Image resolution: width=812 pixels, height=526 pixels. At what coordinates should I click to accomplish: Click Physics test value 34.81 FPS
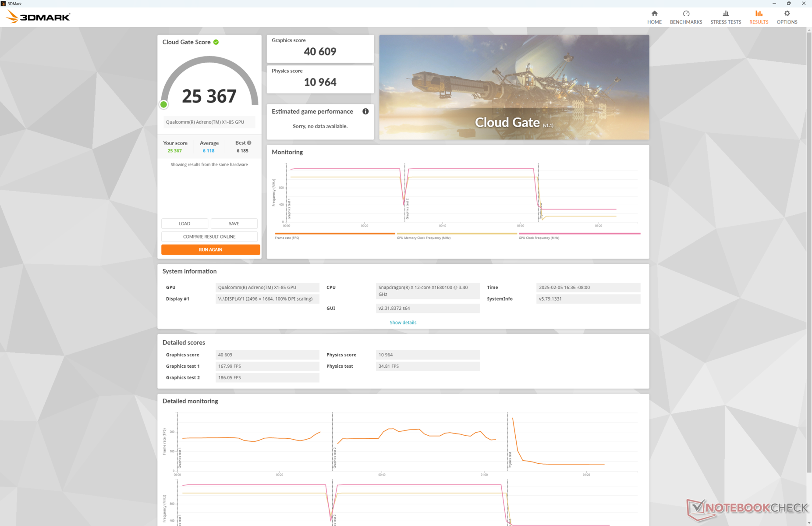428,366
